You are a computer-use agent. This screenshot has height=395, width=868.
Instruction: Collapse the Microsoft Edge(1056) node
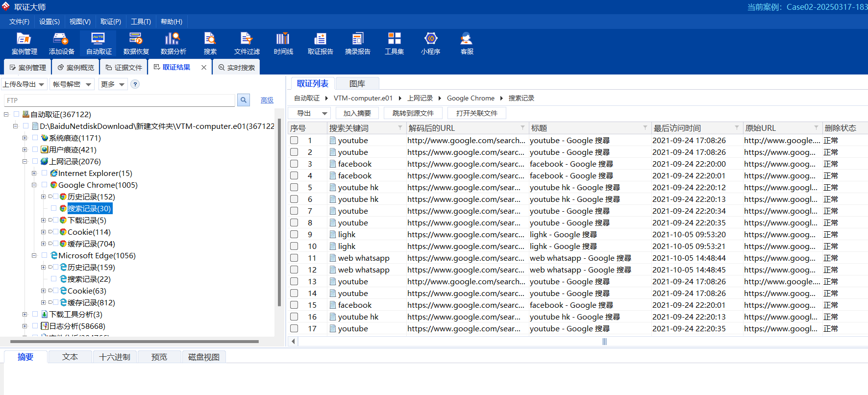click(34, 256)
